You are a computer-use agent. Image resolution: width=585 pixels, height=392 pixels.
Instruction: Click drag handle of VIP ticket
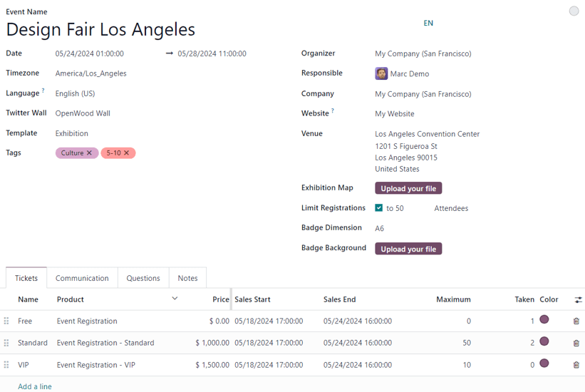click(x=7, y=365)
